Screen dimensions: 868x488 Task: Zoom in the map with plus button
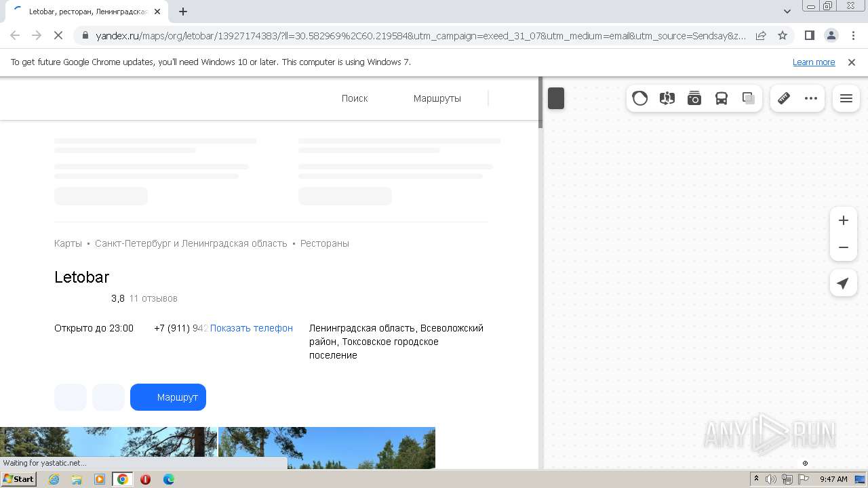tap(844, 220)
